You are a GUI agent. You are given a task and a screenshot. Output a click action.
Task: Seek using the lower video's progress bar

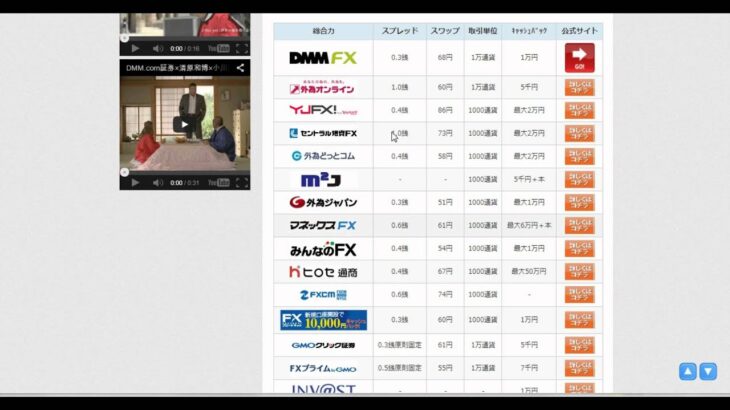[x=185, y=175]
